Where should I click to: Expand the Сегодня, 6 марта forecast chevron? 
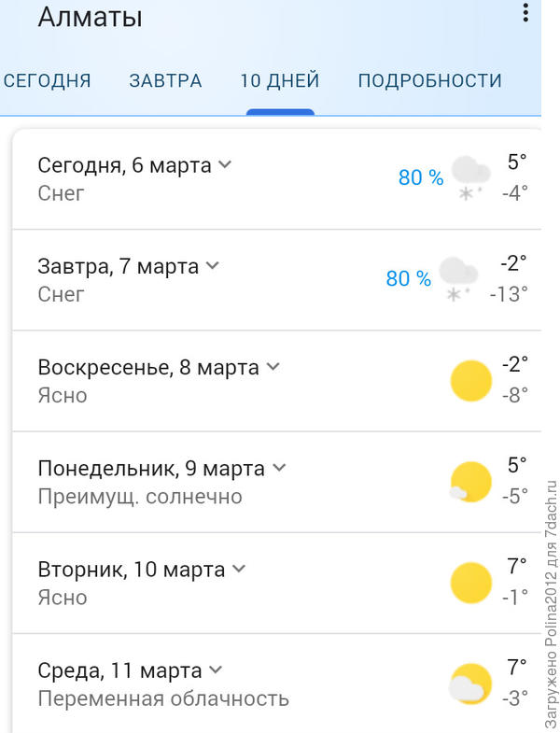click(x=225, y=164)
